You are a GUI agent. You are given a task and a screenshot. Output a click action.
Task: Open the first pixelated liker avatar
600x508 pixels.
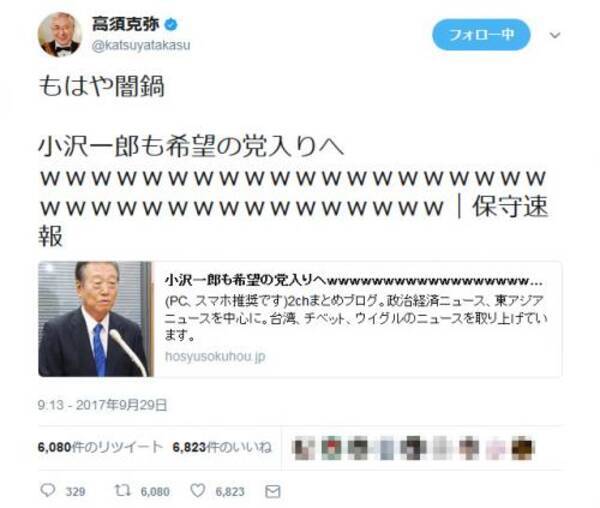pos(303,448)
